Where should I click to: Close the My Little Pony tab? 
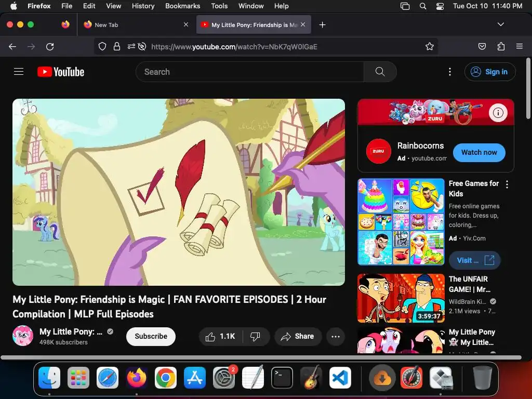coord(303,24)
